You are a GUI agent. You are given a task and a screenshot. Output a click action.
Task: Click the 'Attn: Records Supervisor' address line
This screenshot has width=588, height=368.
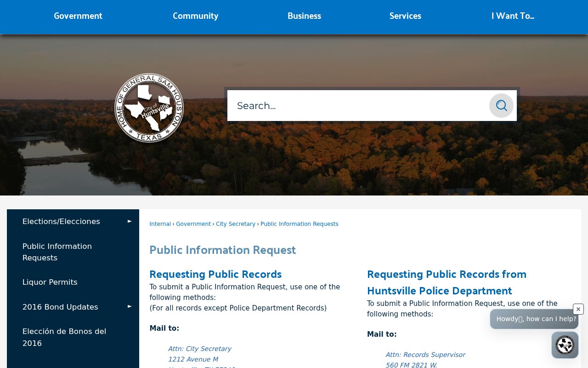[x=425, y=355]
